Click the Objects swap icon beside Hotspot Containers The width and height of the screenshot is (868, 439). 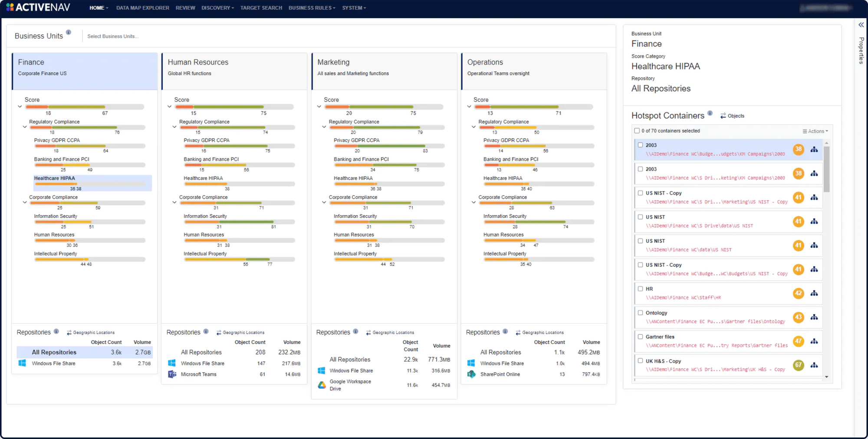(x=723, y=116)
